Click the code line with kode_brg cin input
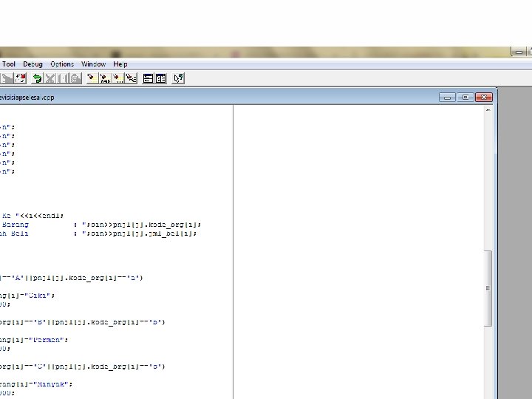 [x=100, y=225]
